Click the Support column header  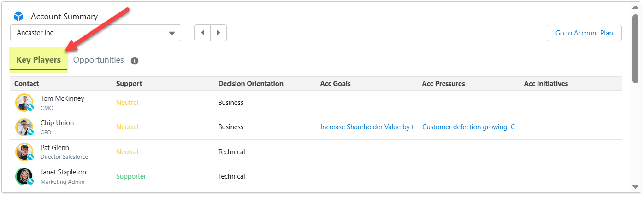coord(129,84)
